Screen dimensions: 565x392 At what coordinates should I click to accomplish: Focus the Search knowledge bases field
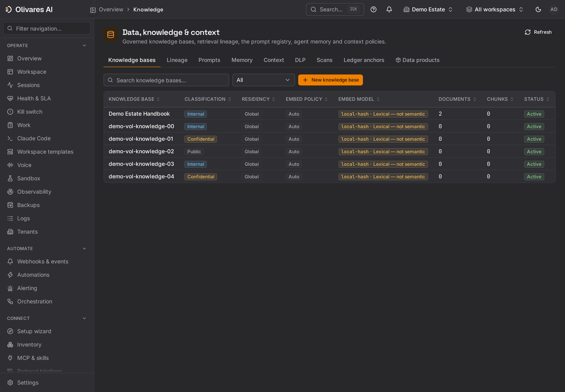[166, 80]
